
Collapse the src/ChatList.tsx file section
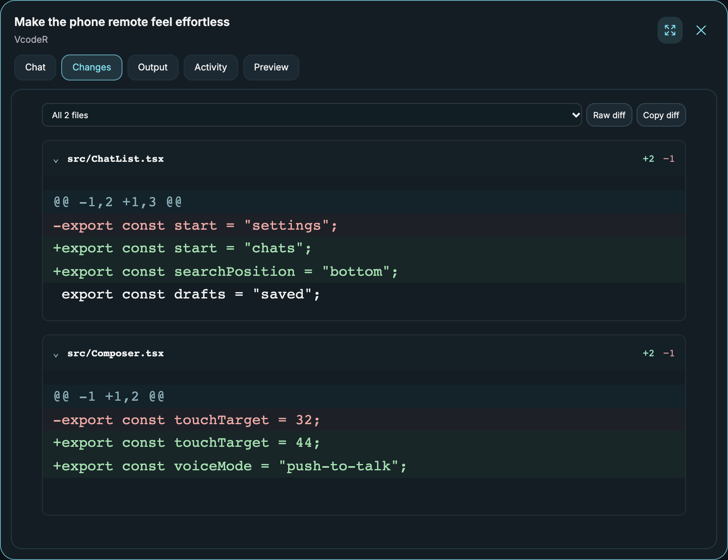(x=56, y=160)
